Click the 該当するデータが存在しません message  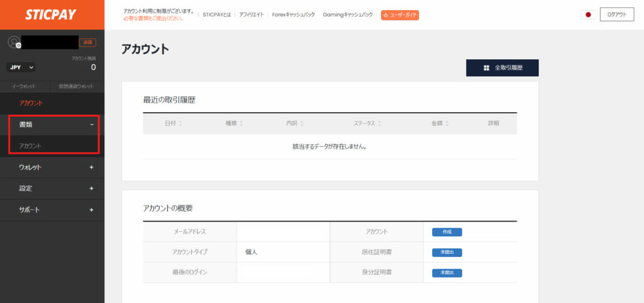[330, 146]
